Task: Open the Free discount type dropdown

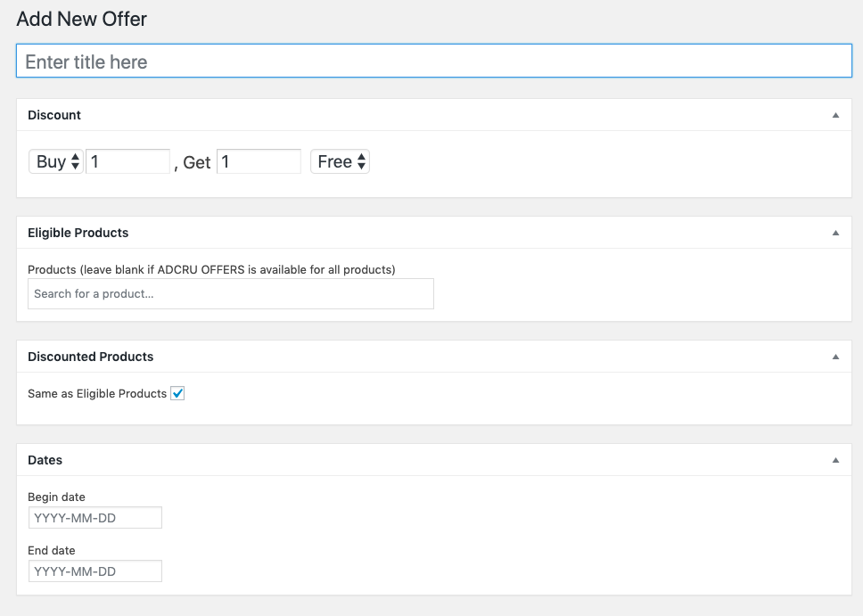Action: point(341,162)
